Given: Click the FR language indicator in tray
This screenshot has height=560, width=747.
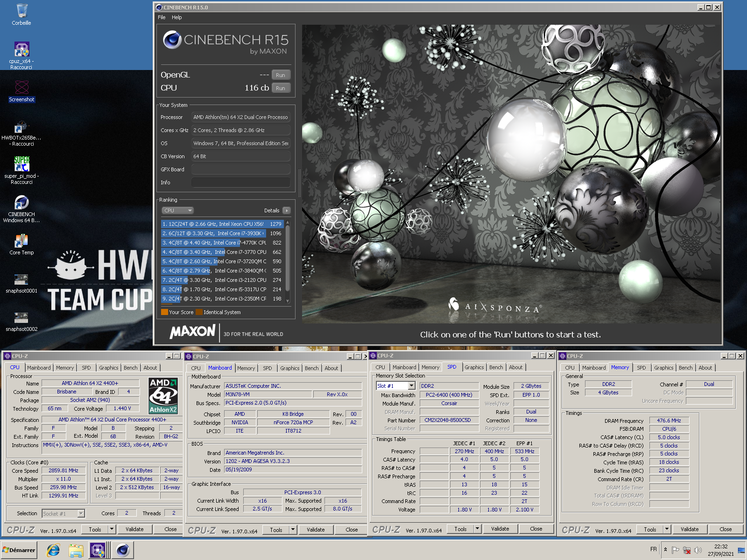Looking at the screenshot, I should click(653, 549).
